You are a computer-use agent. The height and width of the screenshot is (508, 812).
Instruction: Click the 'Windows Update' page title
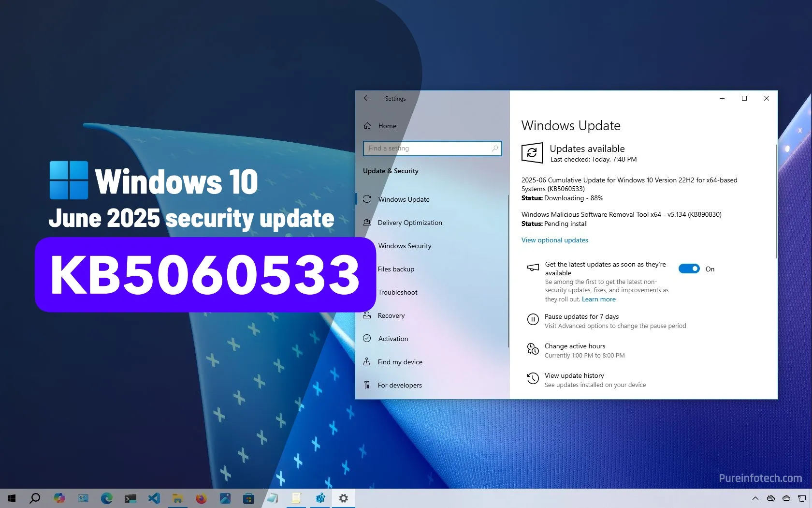click(571, 126)
